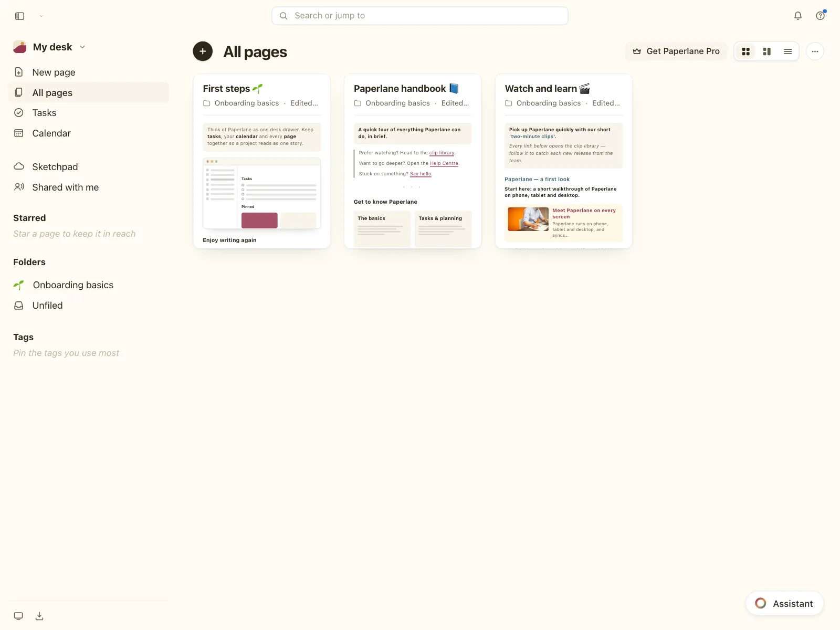The image size is (840, 630).
Task: Open Tasks in the sidebar
Action: click(89, 113)
